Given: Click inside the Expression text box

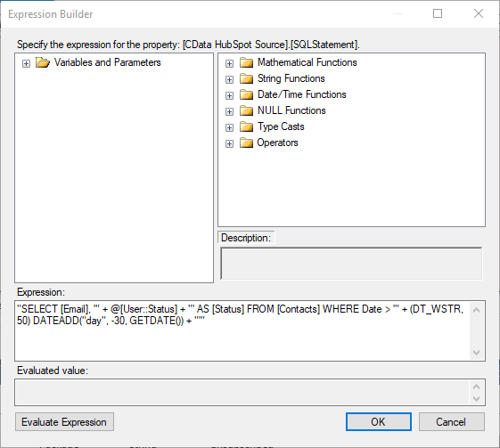Looking at the screenshot, I should 242,330.
